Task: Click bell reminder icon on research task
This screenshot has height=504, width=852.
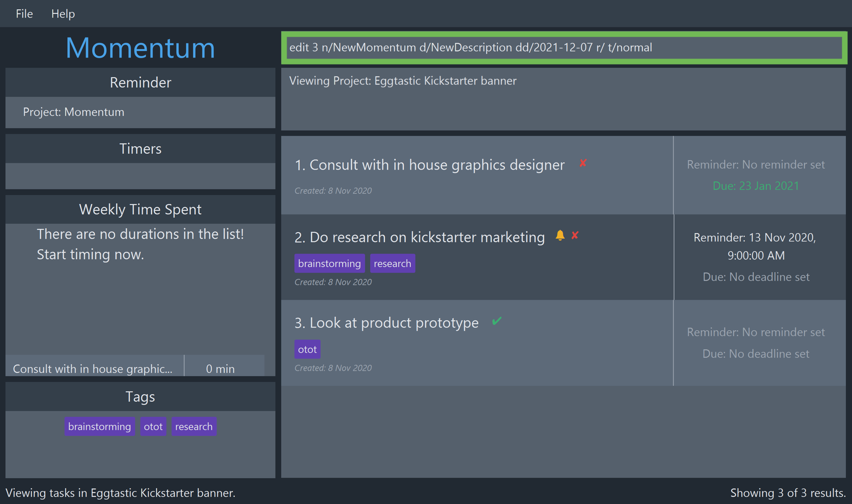Action: (560, 236)
